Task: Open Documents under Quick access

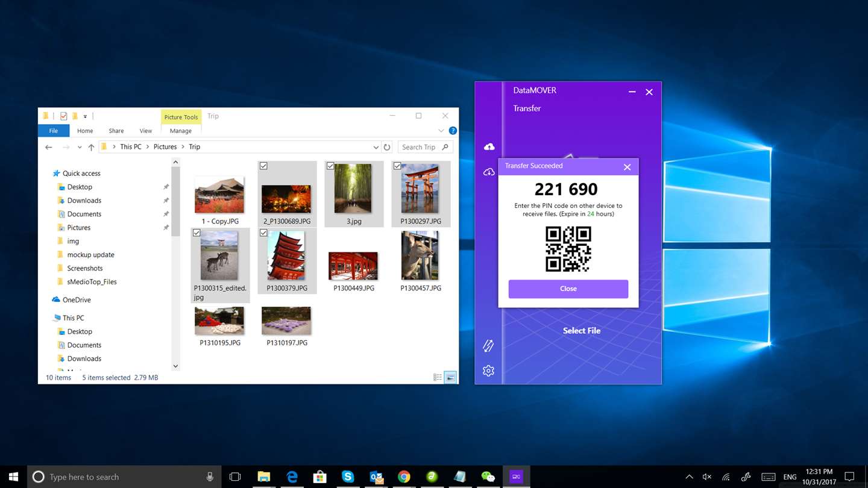Action: pyautogui.click(x=84, y=214)
